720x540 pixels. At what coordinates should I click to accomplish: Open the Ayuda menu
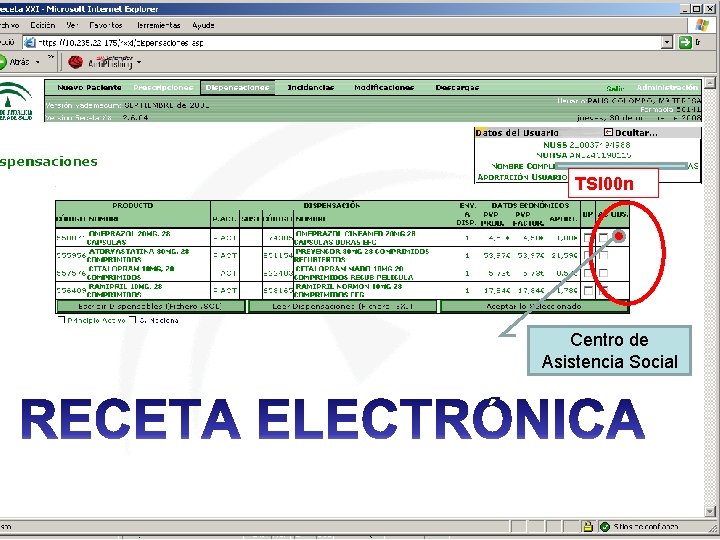coord(203,25)
